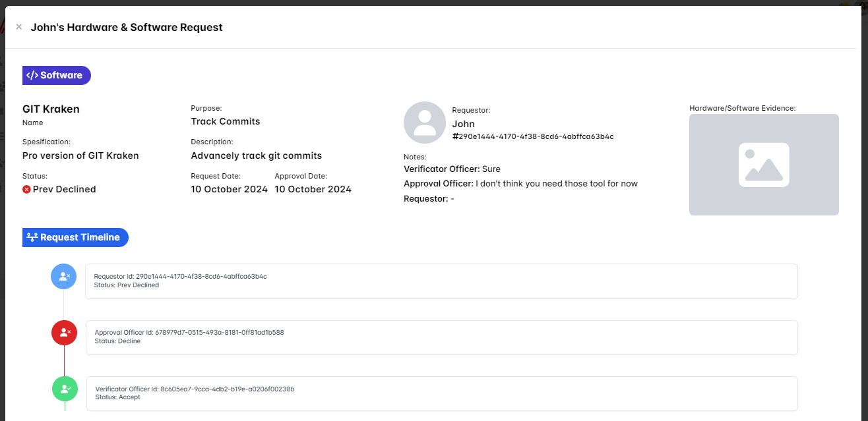Image resolution: width=868 pixels, height=421 pixels.
Task: Click the Request Date value
Action: 229,189
